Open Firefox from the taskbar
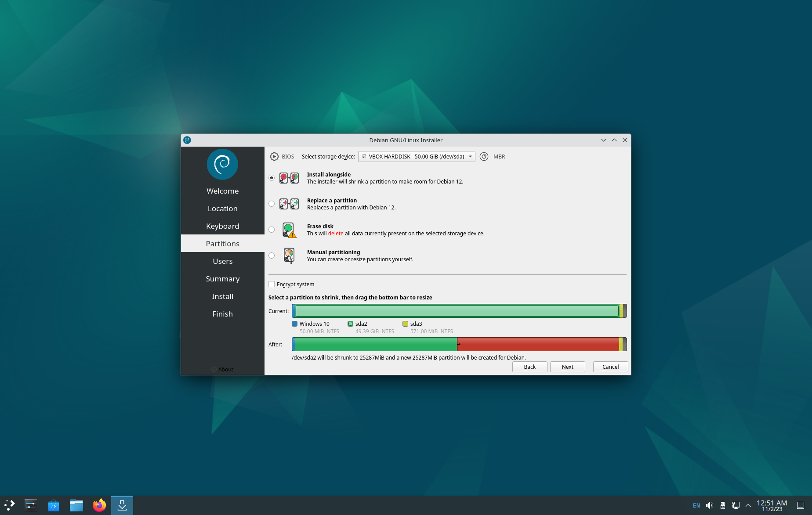 click(x=99, y=505)
